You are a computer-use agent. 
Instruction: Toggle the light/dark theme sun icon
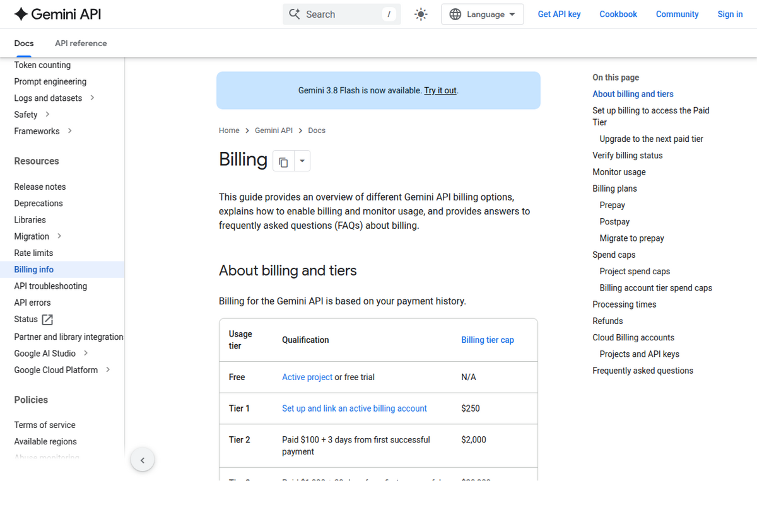point(421,14)
